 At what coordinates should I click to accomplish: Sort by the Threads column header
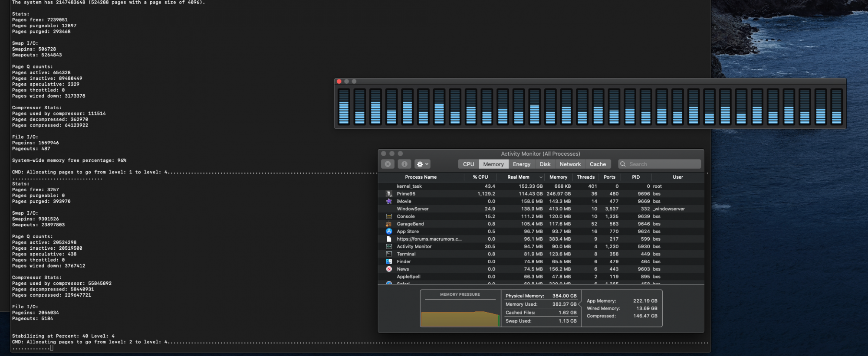[585, 177]
